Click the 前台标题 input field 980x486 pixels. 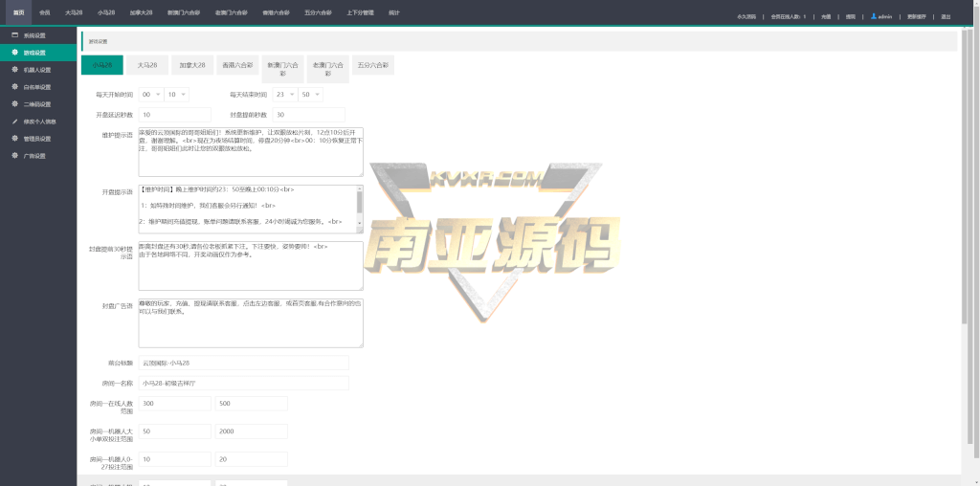click(244, 363)
